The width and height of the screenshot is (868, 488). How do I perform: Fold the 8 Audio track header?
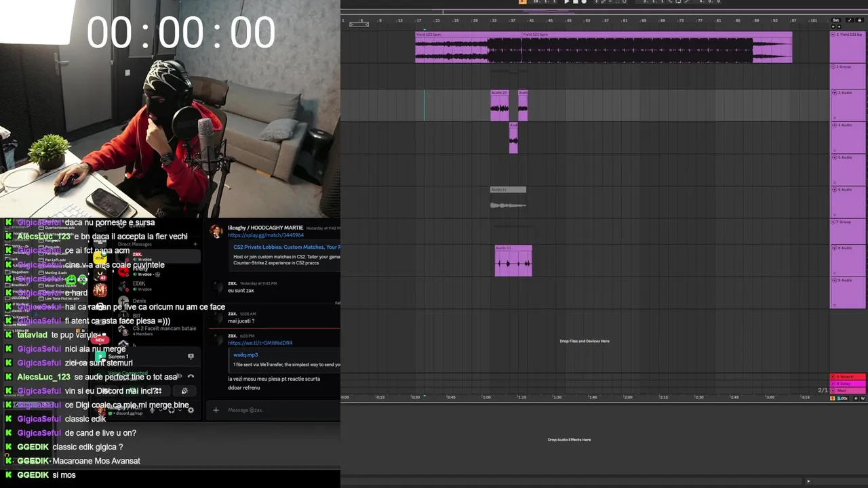(x=833, y=248)
